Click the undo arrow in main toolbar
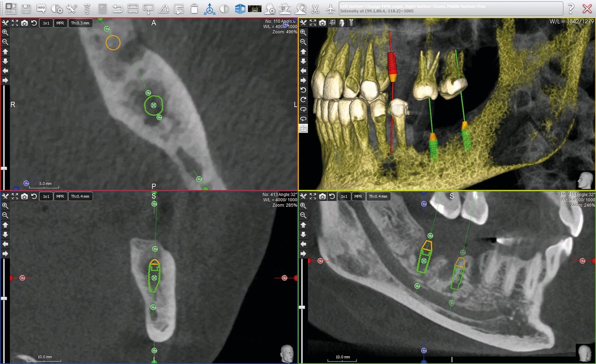 118,9
